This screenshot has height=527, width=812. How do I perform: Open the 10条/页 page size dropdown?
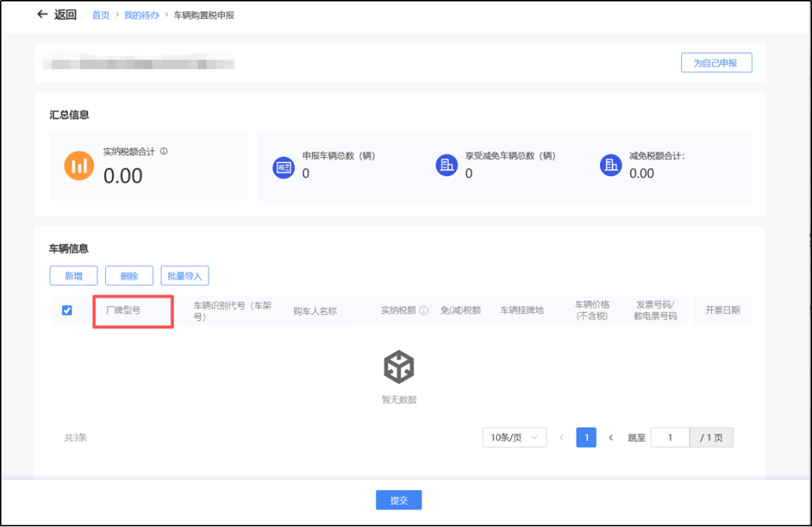click(x=514, y=438)
